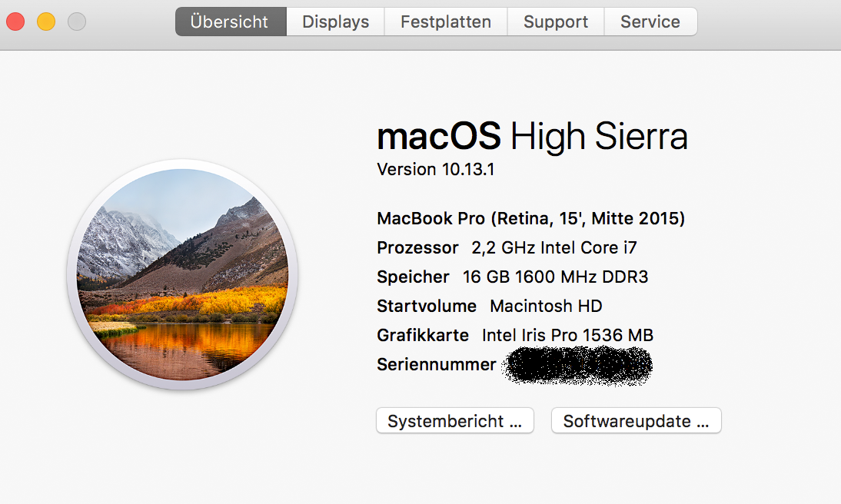Click the Version 10.13.1 text
The image size is (841, 504).
pyautogui.click(x=436, y=170)
